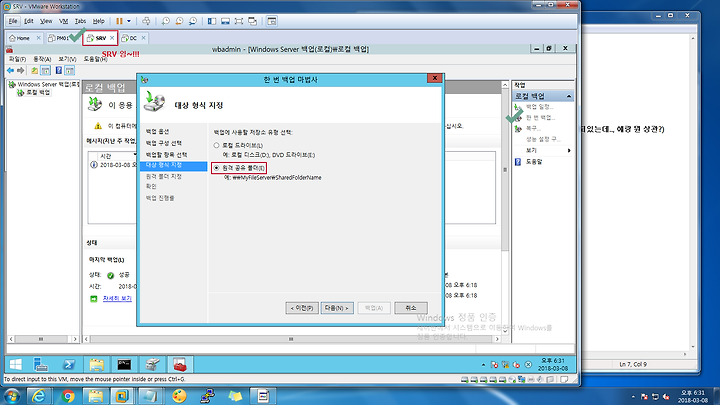Click the forward arrow in wbadmin toolbar
The height and width of the screenshot is (405, 720).
[x=20, y=71]
